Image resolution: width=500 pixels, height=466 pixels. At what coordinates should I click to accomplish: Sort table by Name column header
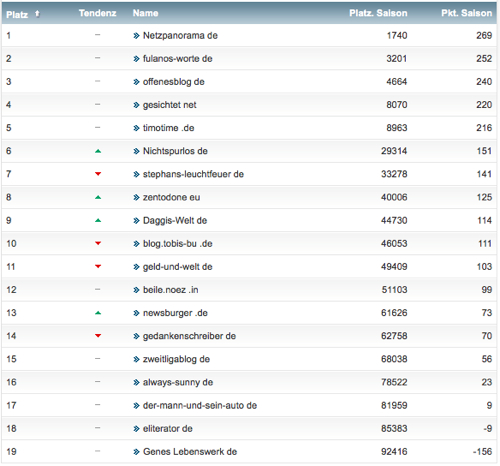[x=146, y=13]
